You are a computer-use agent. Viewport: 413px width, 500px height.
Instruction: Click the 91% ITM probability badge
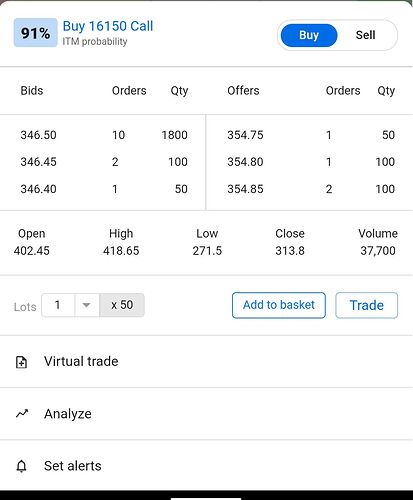click(x=35, y=33)
